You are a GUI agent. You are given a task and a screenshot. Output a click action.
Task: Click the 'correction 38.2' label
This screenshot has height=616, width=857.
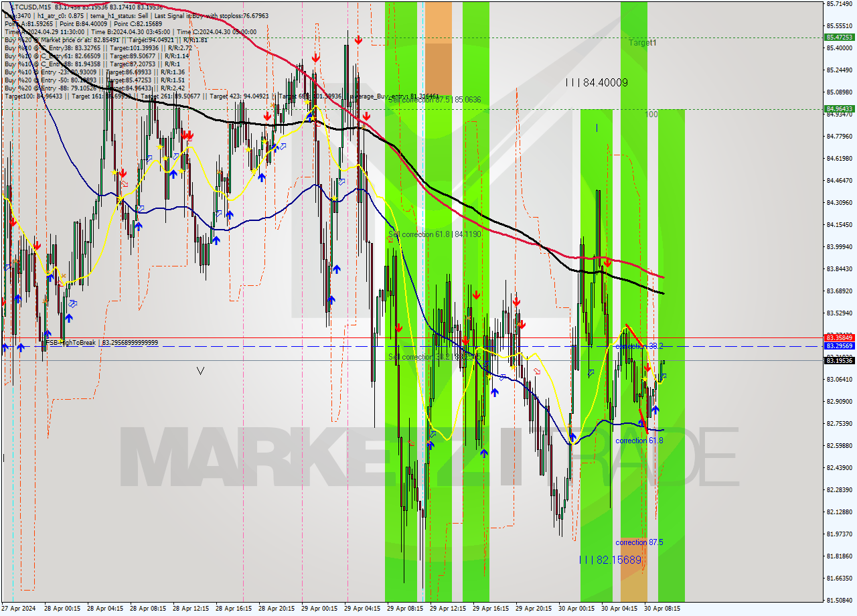639,346
